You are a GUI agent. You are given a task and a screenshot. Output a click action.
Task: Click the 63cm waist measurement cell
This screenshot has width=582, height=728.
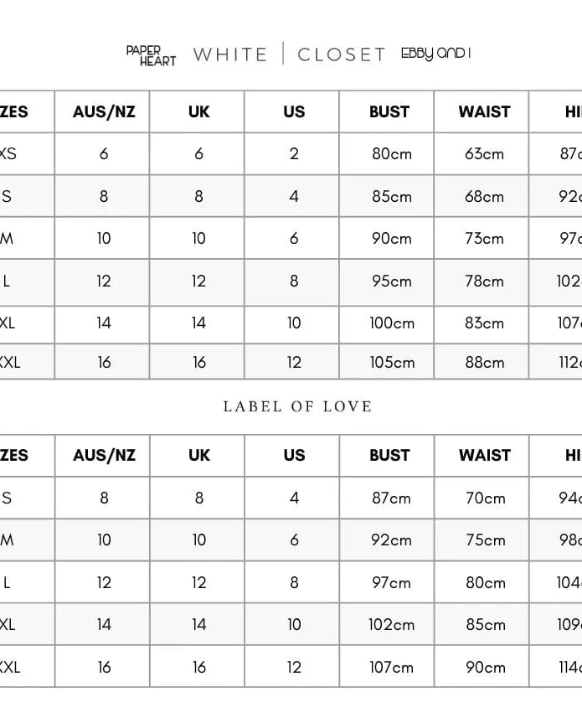click(485, 154)
